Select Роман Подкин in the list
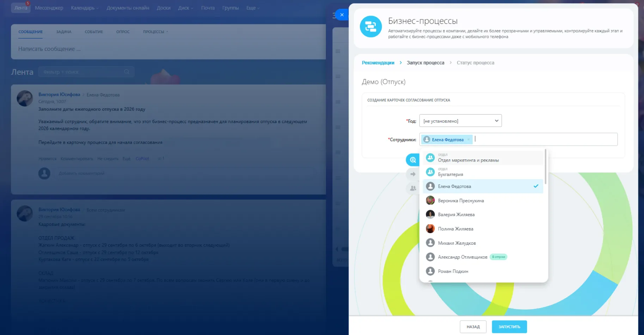Image resolution: width=644 pixels, height=335 pixels. [x=453, y=271]
